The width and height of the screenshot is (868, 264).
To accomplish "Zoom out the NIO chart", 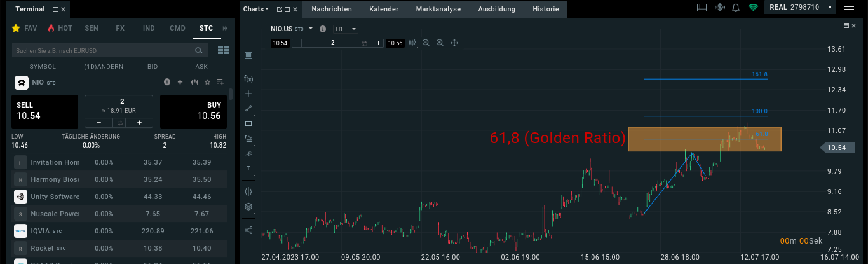I will (426, 43).
